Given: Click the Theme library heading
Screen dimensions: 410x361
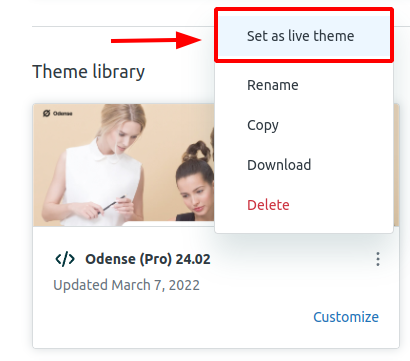Looking at the screenshot, I should [88, 72].
